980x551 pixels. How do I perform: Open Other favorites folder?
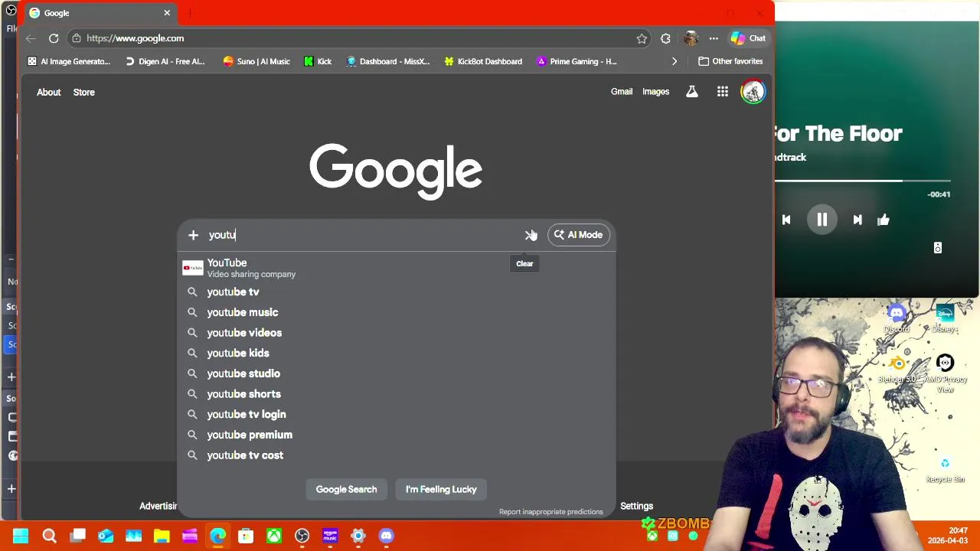tap(730, 61)
